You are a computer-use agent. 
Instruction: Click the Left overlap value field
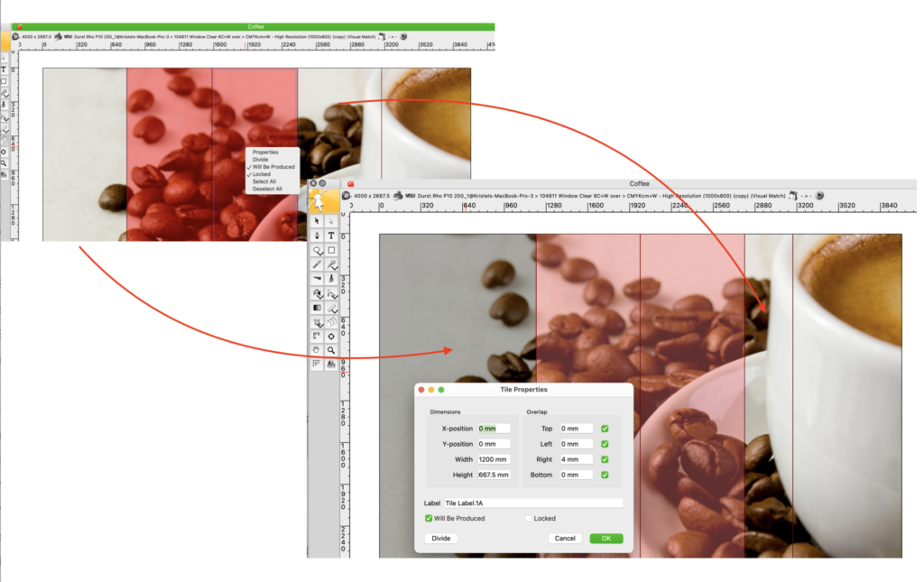coord(576,444)
